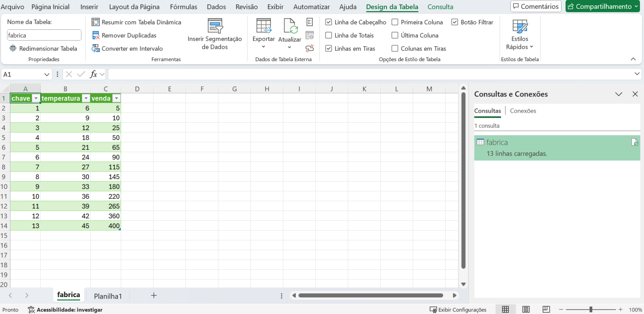Click Converter em Intervalo icon
This screenshot has height=314, width=644.
(x=95, y=49)
